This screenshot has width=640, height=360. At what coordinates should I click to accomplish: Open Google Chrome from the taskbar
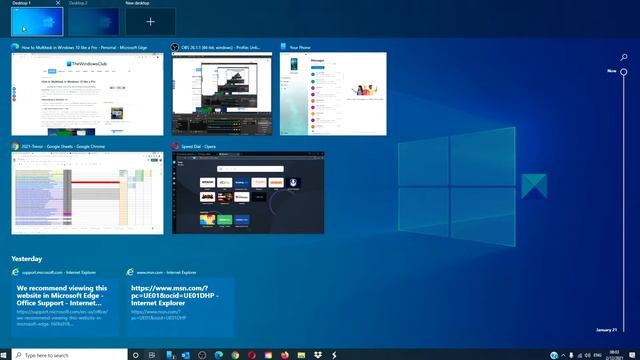(236, 355)
